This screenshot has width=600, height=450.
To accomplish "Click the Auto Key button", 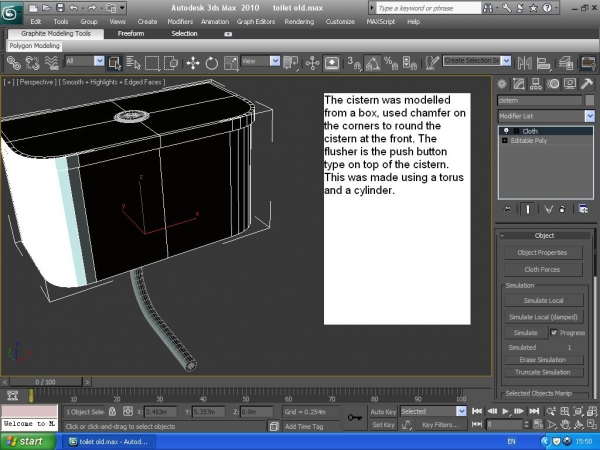I will point(383,412).
